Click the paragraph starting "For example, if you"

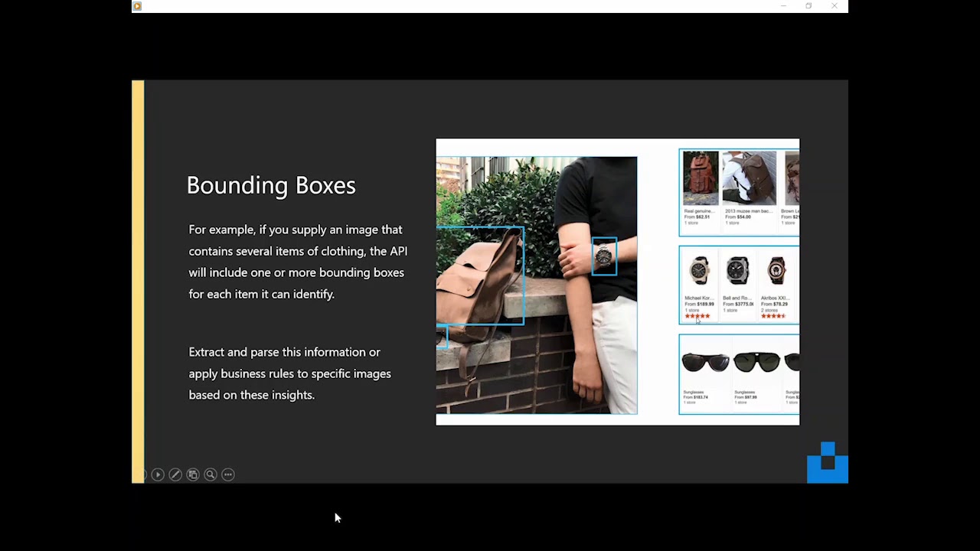tap(298, 262)
